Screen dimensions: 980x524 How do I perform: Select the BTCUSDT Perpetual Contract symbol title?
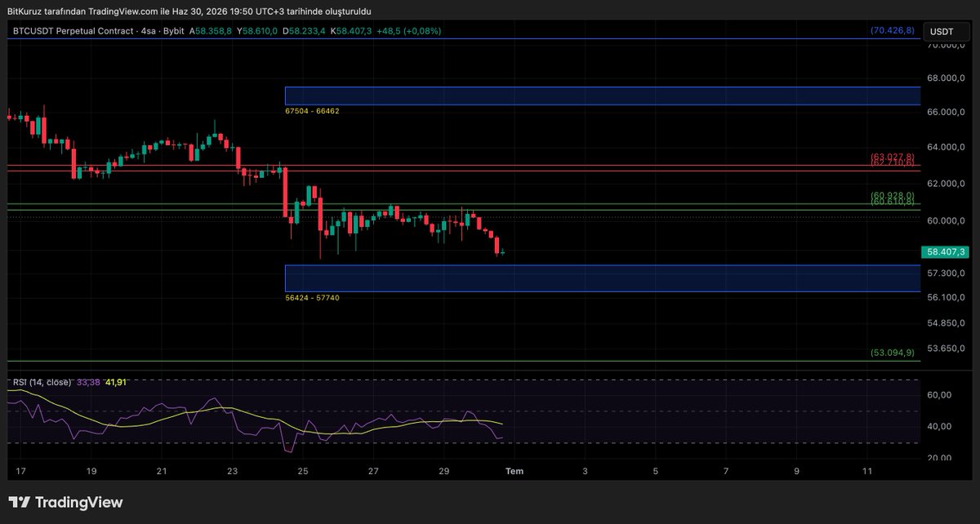coord(73,31)
